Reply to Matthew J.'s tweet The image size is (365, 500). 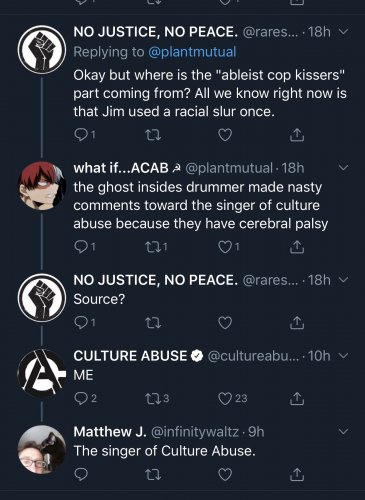[x=81, y=474]
